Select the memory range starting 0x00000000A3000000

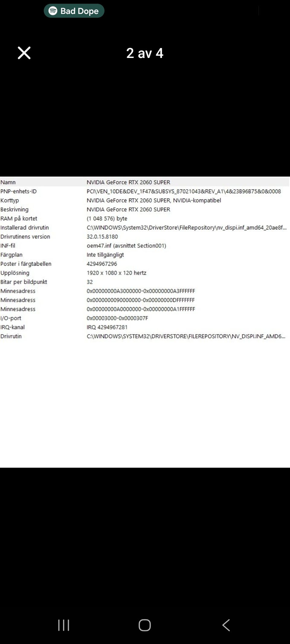pyautogui.click(x=141, y=291)
